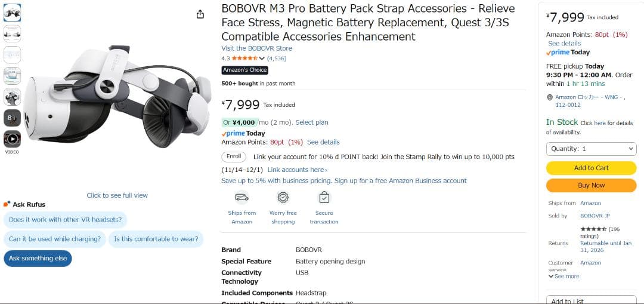Click the Ships from Amazon truck icon

tap(241, 197)
